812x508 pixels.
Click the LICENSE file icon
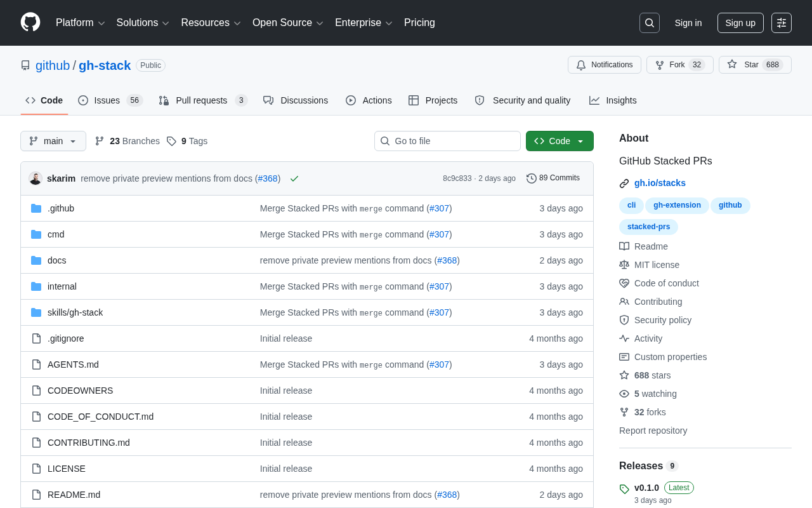pos(36,469)
